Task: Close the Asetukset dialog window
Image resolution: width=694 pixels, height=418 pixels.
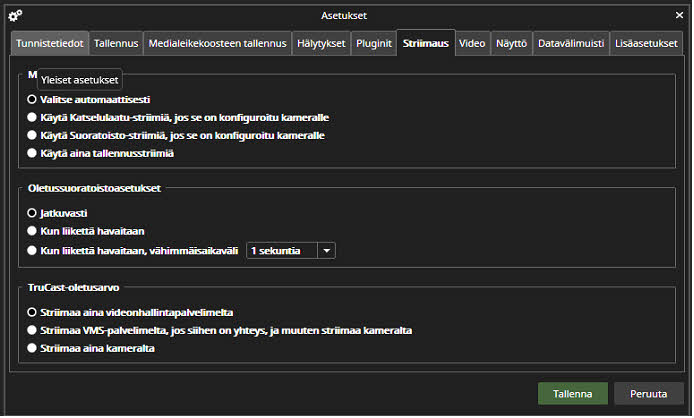Action: (x=677, y=15)
